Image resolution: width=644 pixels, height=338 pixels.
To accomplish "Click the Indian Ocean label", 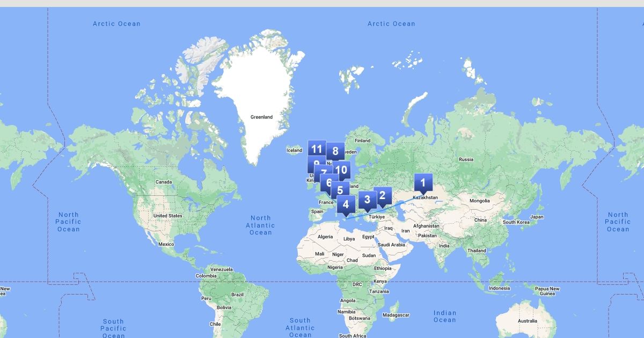I will coord(445,317).
